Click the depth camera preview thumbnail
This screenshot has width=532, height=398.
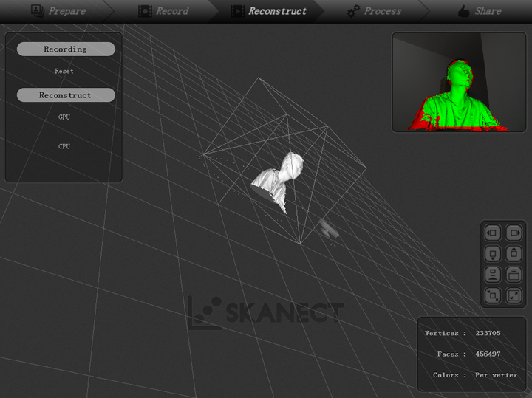(x=459, y=82)
